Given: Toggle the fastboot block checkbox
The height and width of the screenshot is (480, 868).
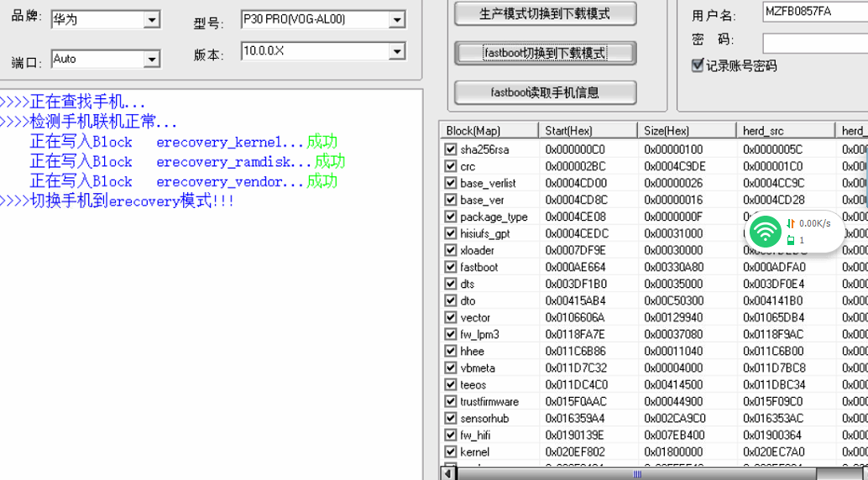Looking at the screenshot, I should pos(451,267).
